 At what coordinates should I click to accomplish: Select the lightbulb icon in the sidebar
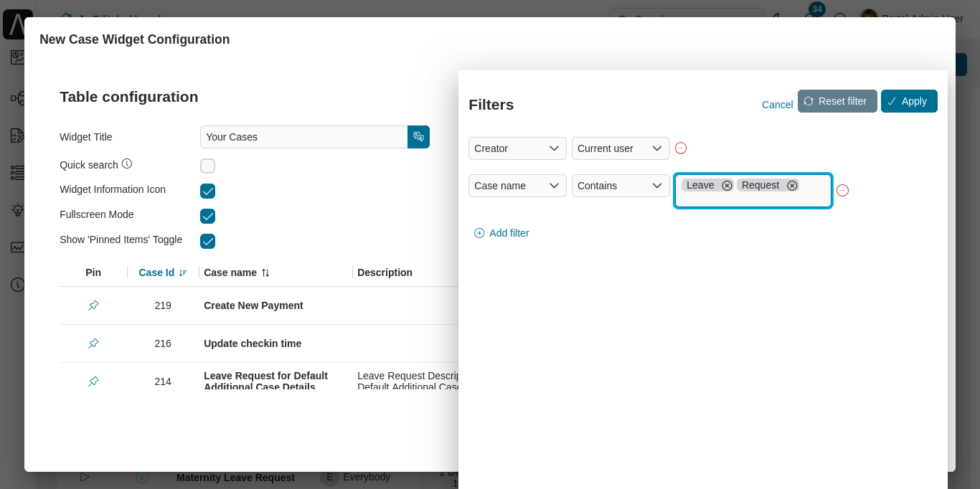[18, 210]
